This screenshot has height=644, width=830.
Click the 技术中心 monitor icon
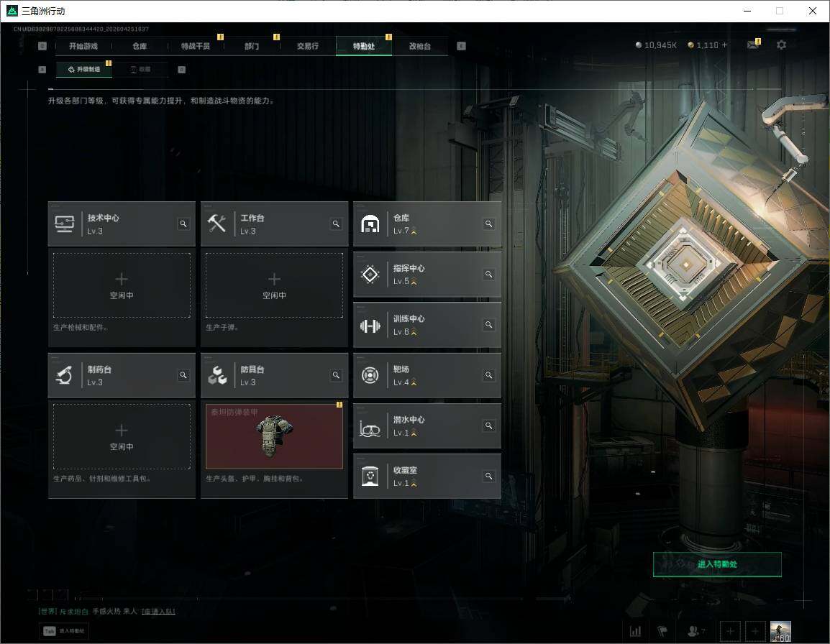tap(65, 224)
